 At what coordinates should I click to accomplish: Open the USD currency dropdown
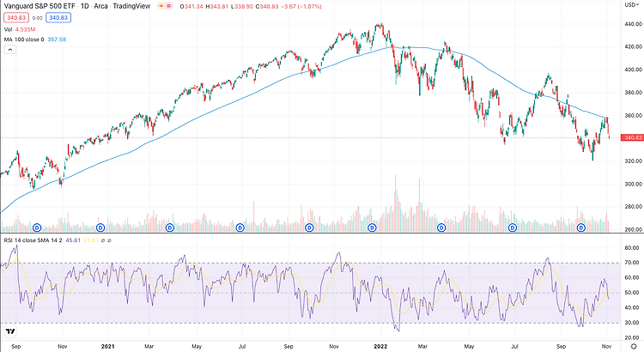tap(632, 5)
